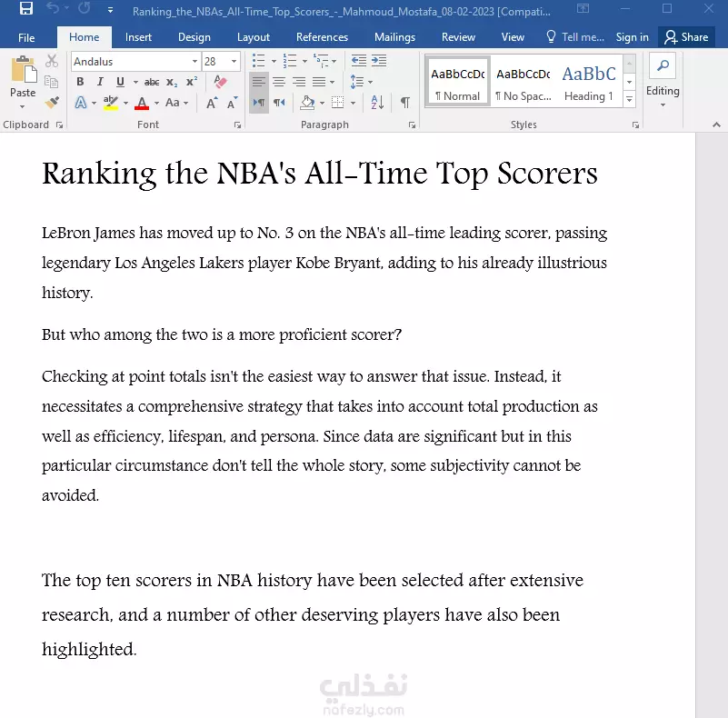This screenshot has height=718, width=728.
Task: Expand underline style options arrow
Action: click(135, 82)
